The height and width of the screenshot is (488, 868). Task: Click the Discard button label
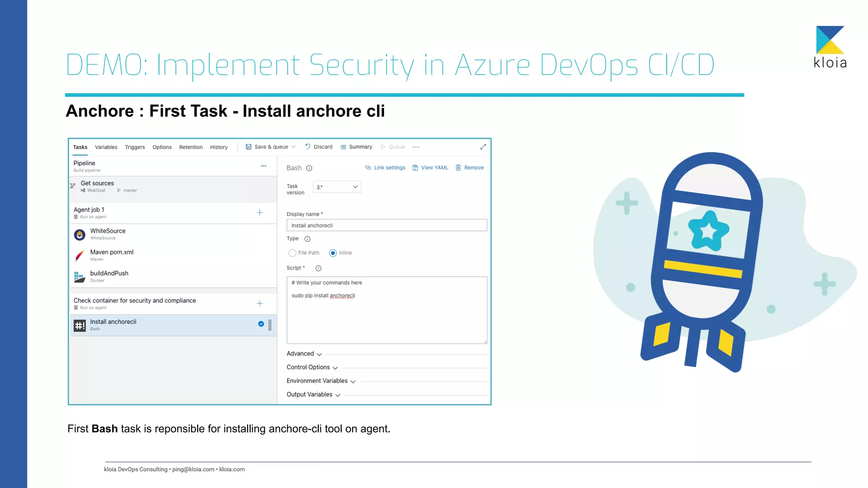pyautogui.click(x=323, y=147)
